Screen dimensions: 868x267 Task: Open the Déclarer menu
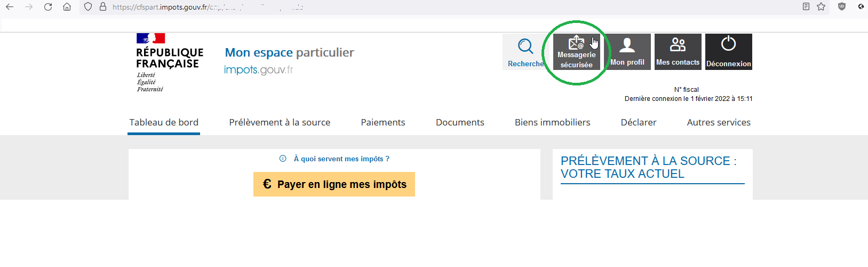pyautogui.click(x=639, y=122)
